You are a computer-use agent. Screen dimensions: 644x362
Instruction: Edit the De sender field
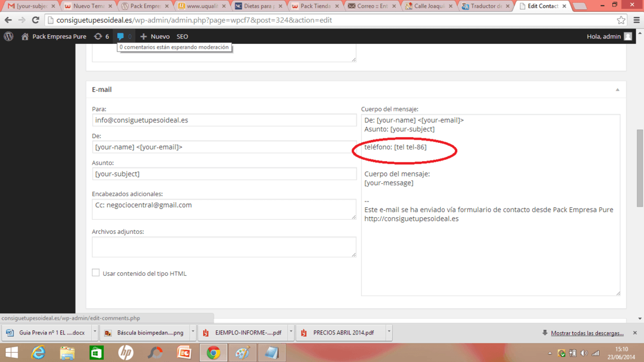[x=224, y=146]
